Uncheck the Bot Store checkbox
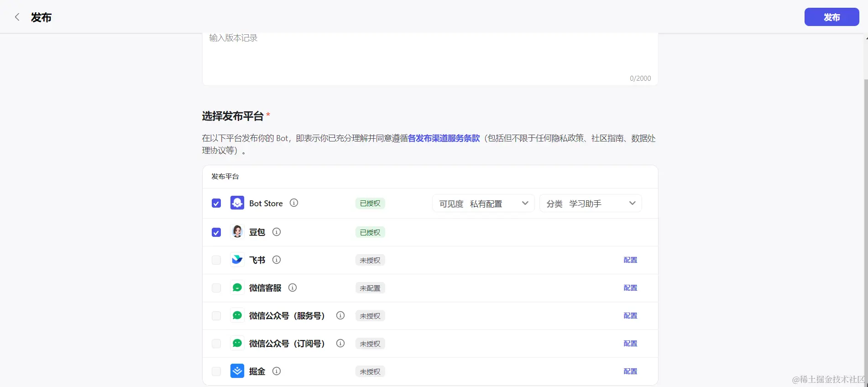This screenshot has width=868, height=387. [216, 203]
